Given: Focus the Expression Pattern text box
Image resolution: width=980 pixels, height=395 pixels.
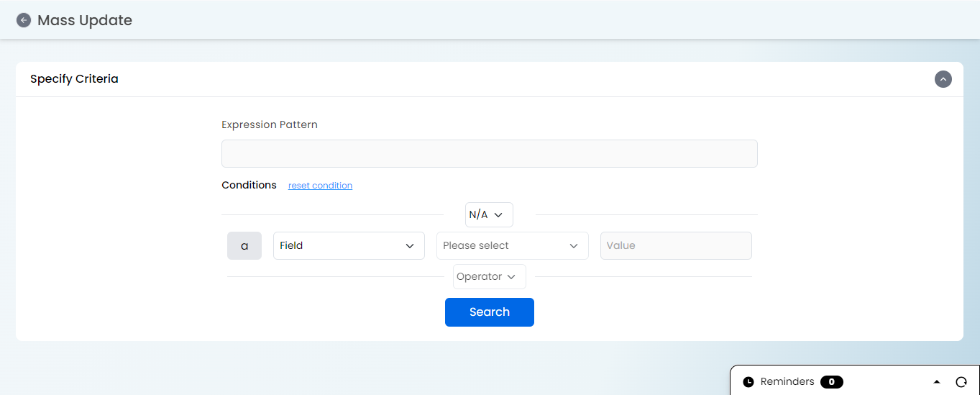Looking at the screenshot, I should tap(489, 154).
